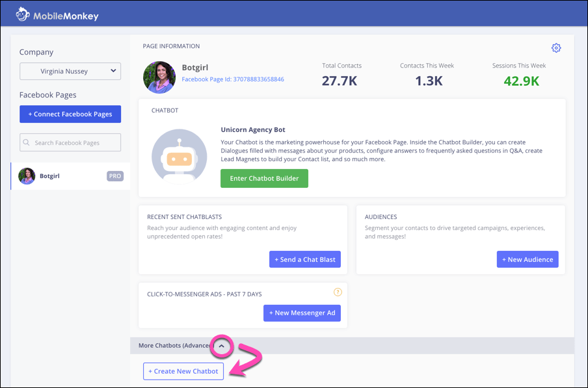Click the search magnifier icon
Image resolution: width=588 pixels, height=388 pixels.
click(26, 143)
